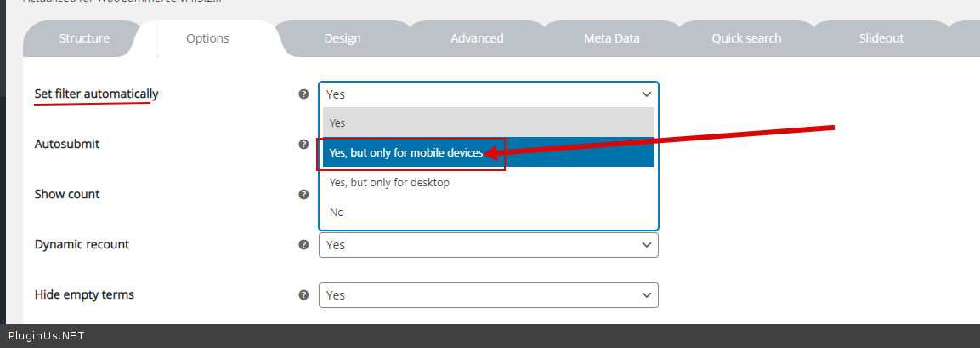Expand the Dynamic recount dropdown
The height and width of the screenshot is (348, 980).
(488, 245)
